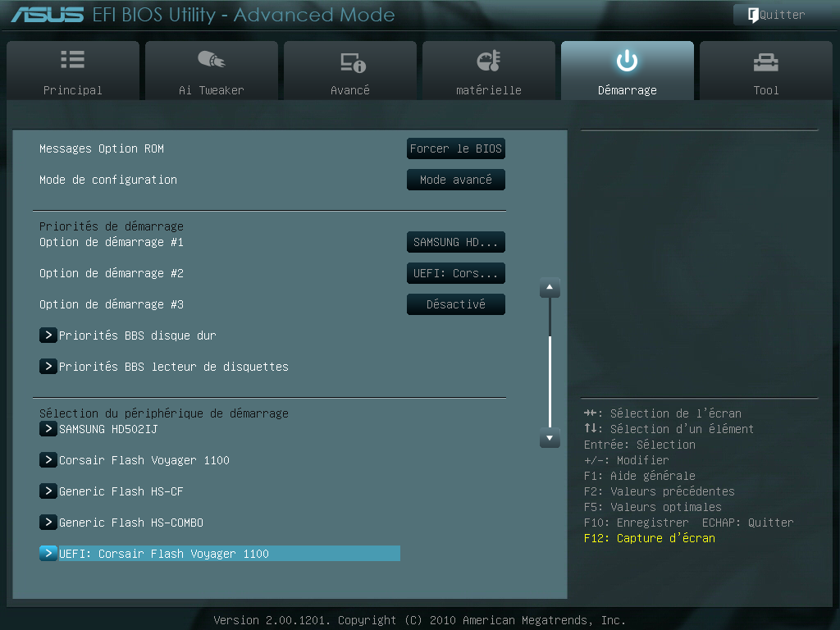Click the Démarrage power icon
The image size is (840, 630).
(x=627, y=61)
